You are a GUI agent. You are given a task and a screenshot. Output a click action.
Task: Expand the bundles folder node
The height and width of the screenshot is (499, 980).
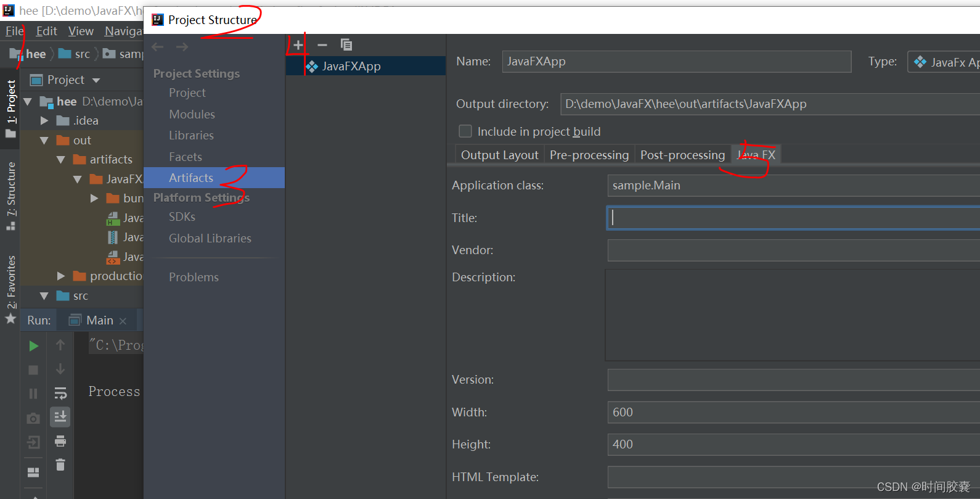pos(94,199)
